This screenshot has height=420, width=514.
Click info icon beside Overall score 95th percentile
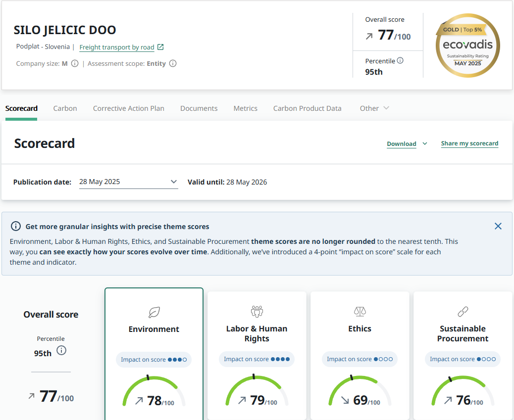click(61, 351)
